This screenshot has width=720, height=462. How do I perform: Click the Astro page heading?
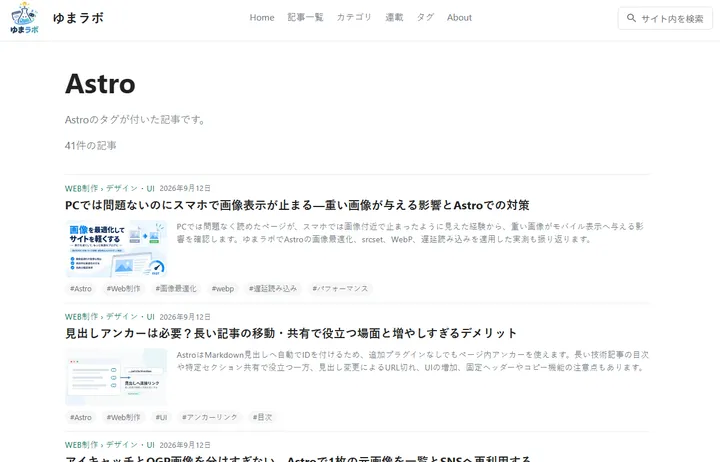(x=100, y=84)
